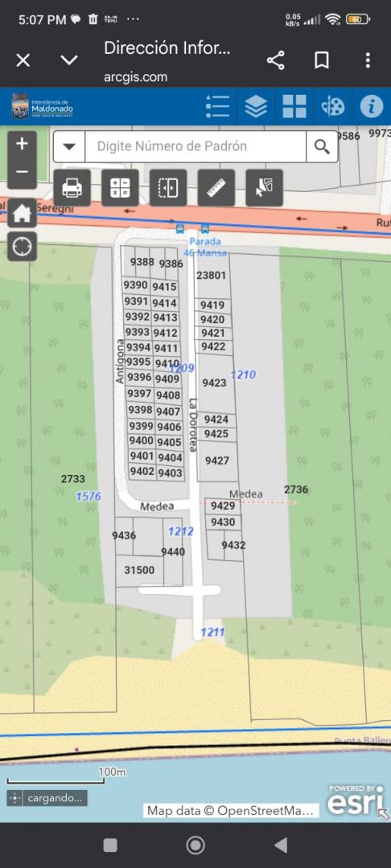This screenshot has width=391, height=868.
Task: Open the film reel media icon
Action: (x=333, y=106)
